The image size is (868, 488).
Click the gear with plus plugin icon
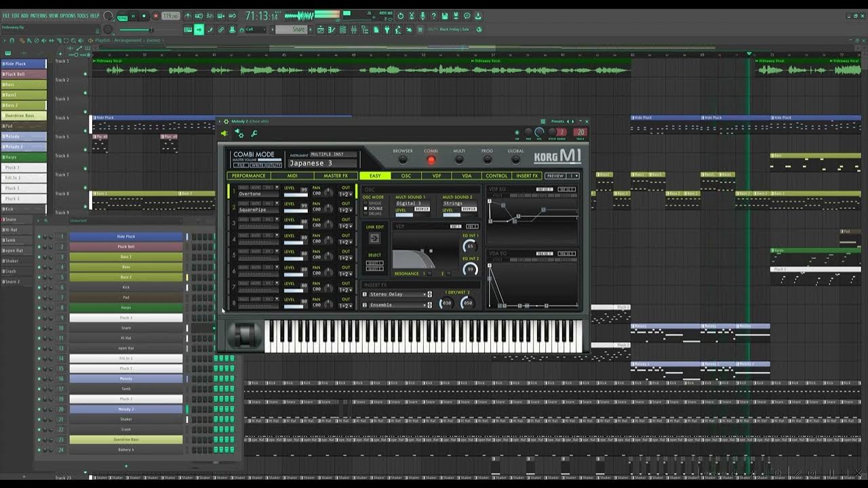(x=239, y=133)
